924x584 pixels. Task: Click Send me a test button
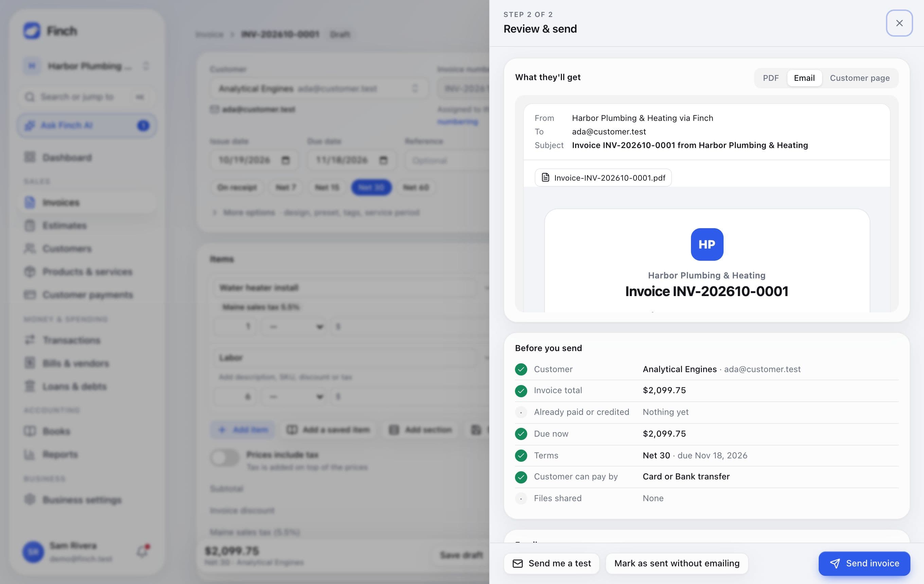click(x=551, y=563)
